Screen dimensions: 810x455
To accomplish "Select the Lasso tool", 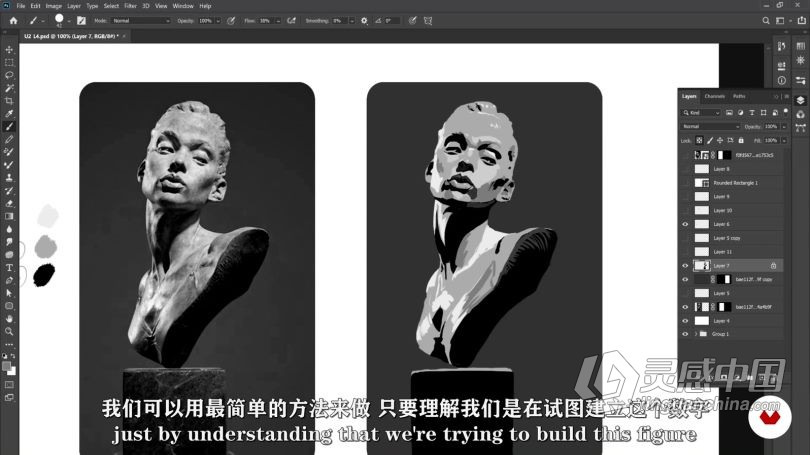I will point(9,75).
